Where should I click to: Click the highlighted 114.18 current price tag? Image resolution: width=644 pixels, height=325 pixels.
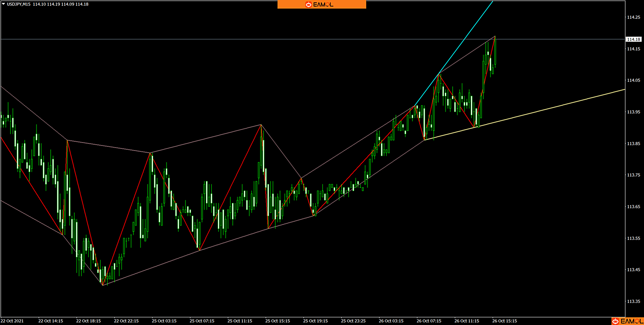pos(633,39)
